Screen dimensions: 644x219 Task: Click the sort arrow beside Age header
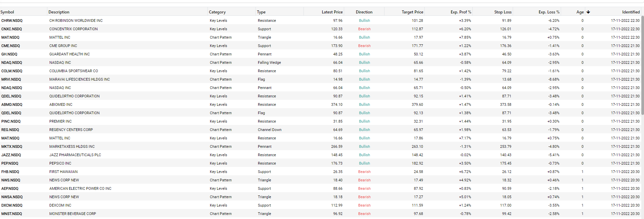588,12
